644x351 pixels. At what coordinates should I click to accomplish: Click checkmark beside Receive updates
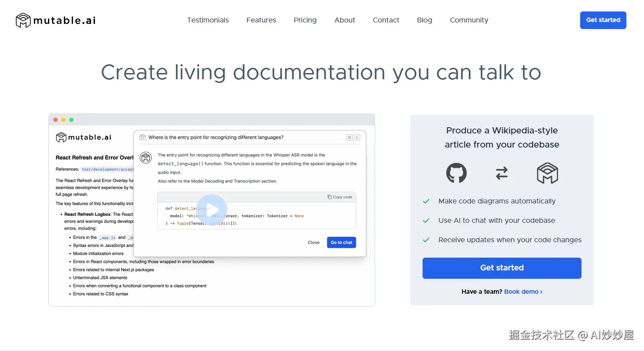click(426, 240)
